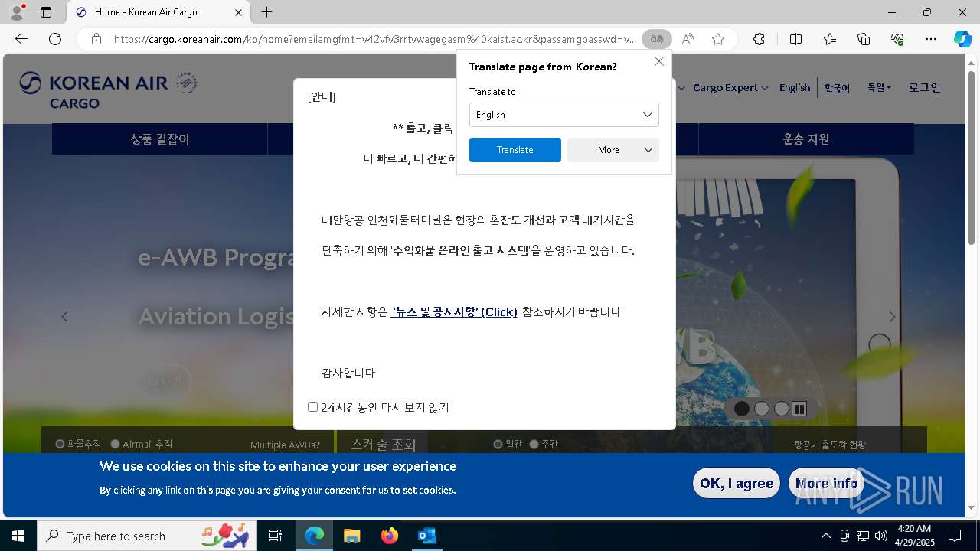The height and width of the screenshot is (551, 980).
Task: Expand the More options dropdown
Action: (x=613, y=150)
